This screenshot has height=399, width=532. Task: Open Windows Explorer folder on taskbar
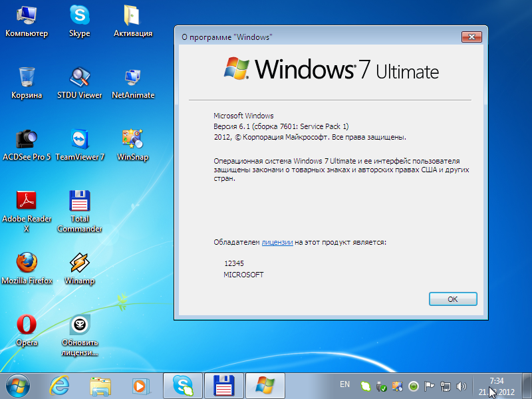click(100, 386)
